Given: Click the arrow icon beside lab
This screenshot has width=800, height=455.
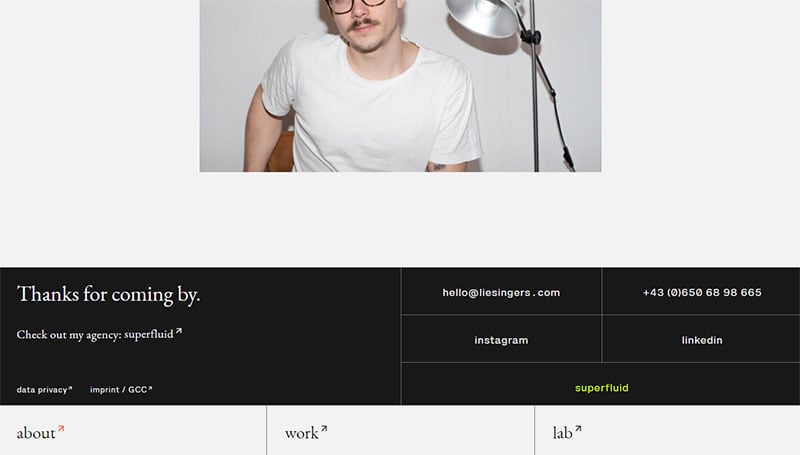Looking at the screenshot, I should tap(578, 429).
